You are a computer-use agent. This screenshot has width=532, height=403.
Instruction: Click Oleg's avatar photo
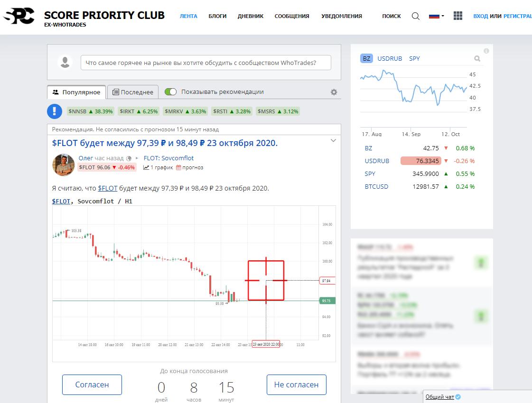[x=63, y=164]
